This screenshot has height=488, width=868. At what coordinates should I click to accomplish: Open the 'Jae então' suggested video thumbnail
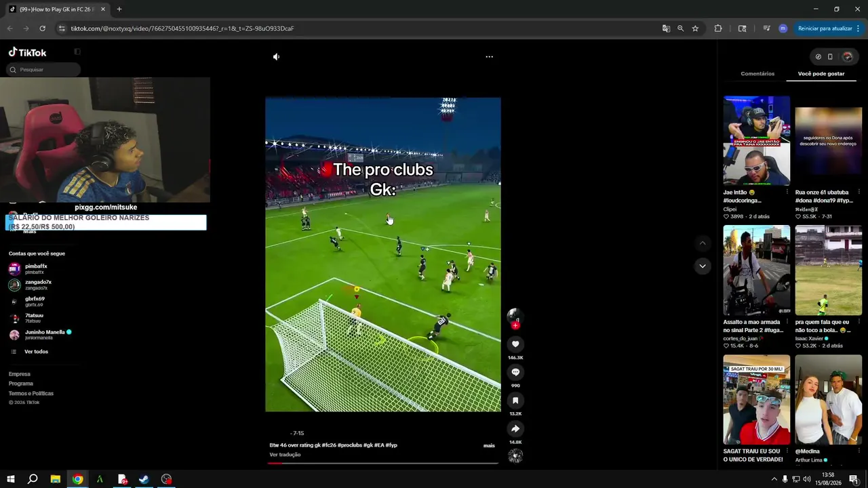pyautogui.click(x=756, y=140)
